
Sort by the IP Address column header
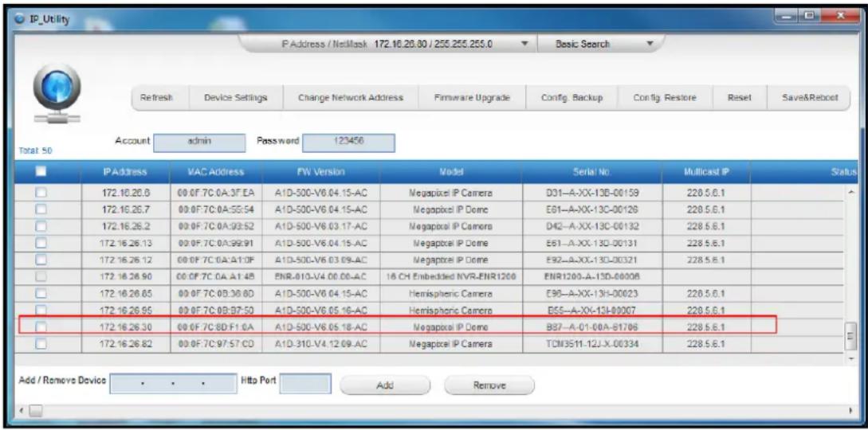click(124, 172)
